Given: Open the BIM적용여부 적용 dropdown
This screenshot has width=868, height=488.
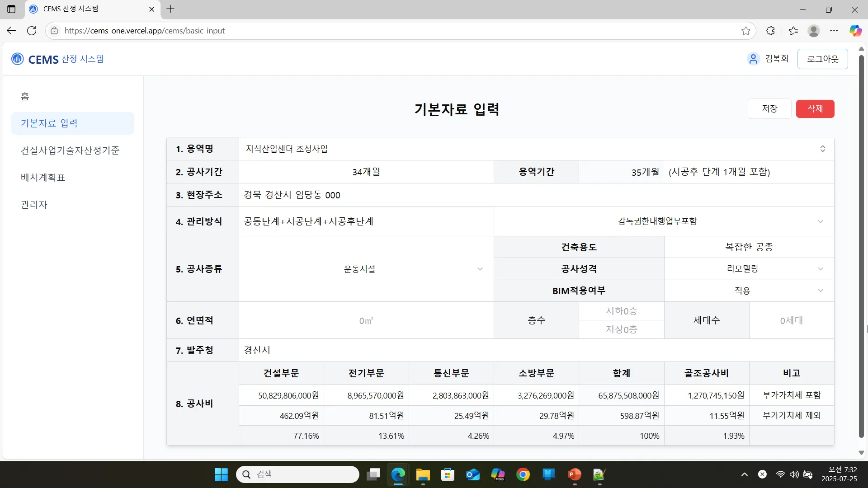Looking at the screenshot, I should click(749, 291).
